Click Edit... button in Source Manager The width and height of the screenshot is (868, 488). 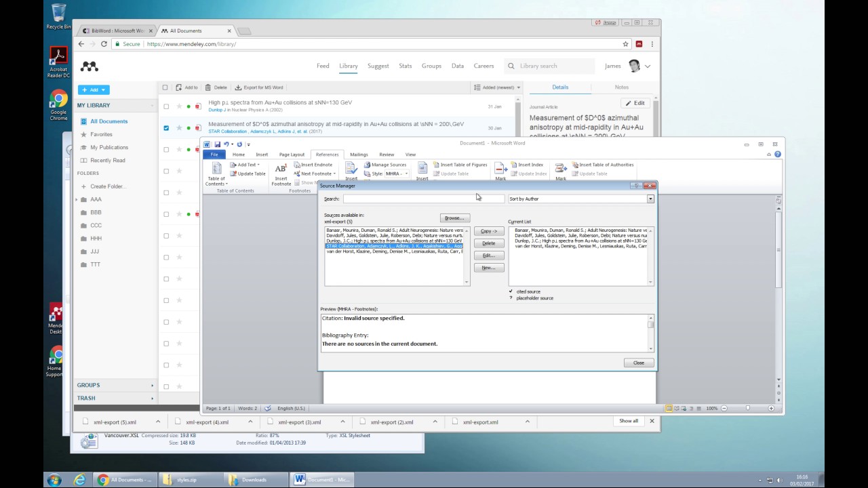tap(488, 256)
